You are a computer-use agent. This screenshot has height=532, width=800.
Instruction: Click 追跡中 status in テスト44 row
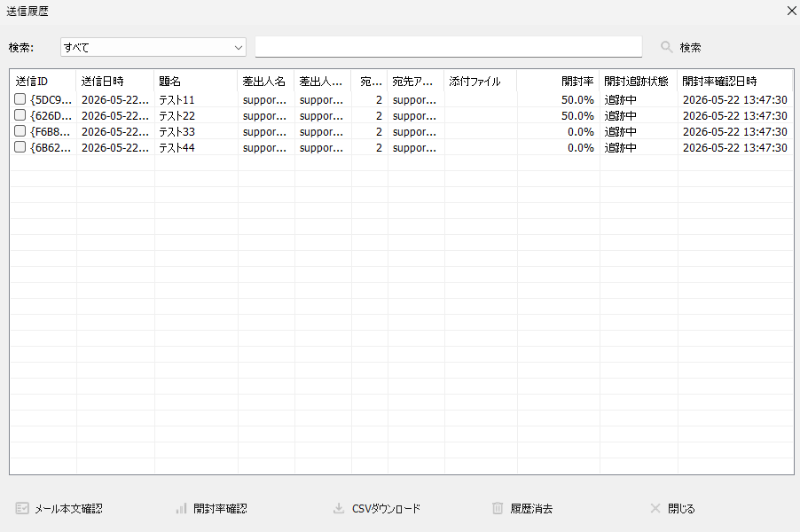(621, 147)
